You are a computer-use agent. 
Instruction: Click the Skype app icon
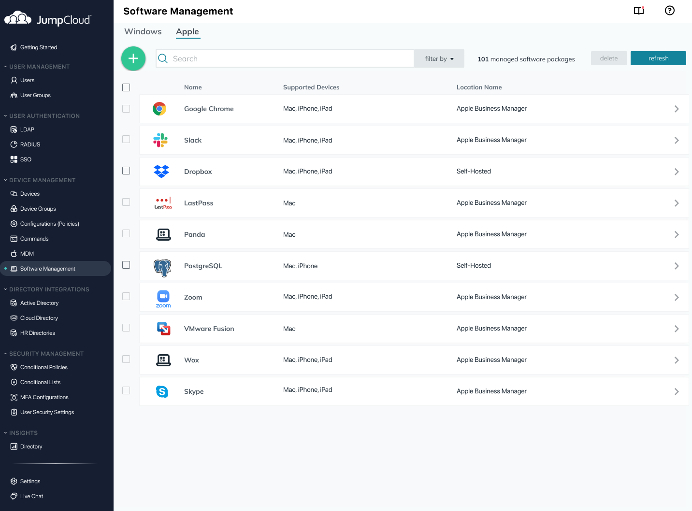pyautogui.click(x=161, y=391)
